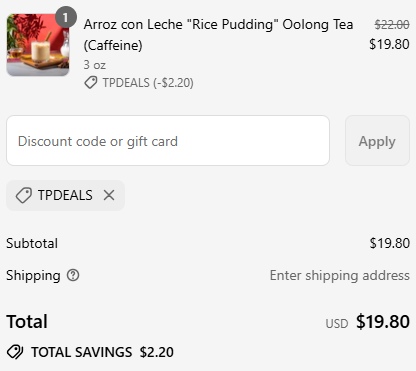Click the Total USD $19.80 amount
The image size is (416, 371).
pos(383,322)
